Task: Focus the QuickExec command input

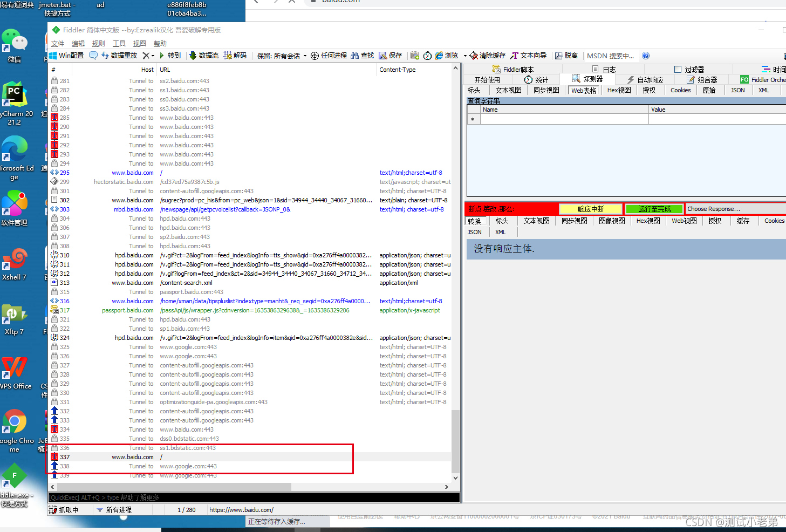Action: point(254,497)
